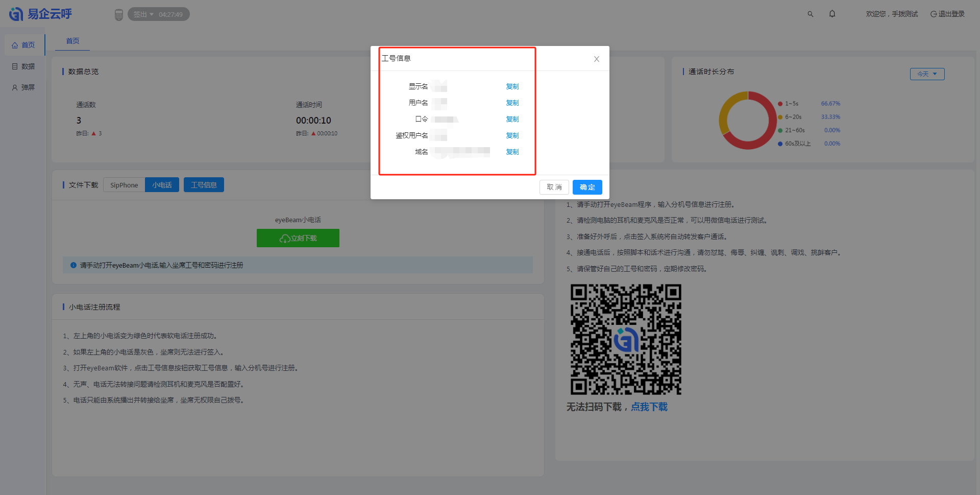Image resolution: width=980 pixels, height=495 pixels.
Task: Click the 易企云呼 logo
Action: coord(41,14)
